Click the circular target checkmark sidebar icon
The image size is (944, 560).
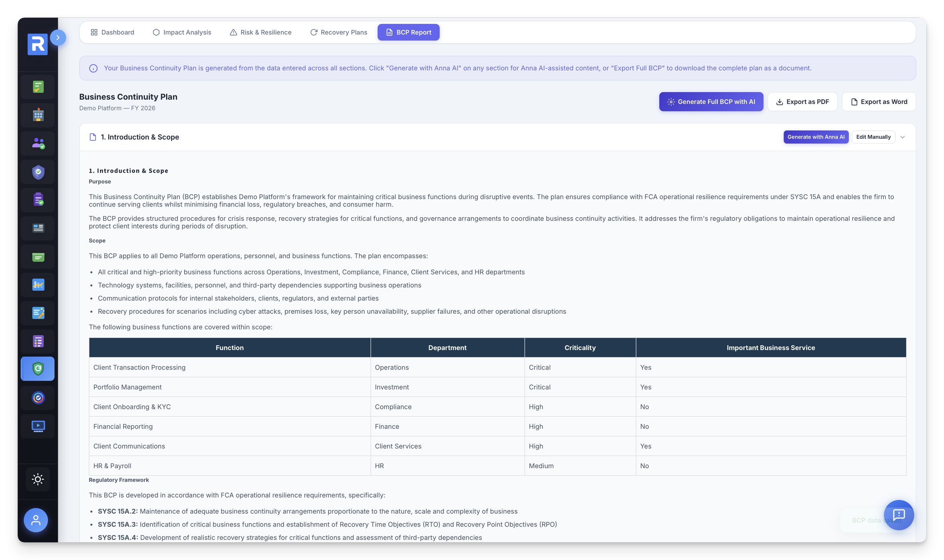(x=38, y=398)
